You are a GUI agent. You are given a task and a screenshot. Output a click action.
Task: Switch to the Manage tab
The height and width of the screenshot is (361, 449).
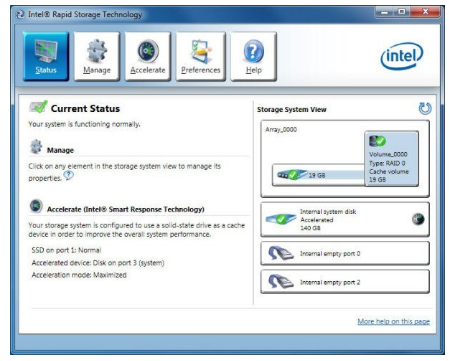tap(97, 56)
